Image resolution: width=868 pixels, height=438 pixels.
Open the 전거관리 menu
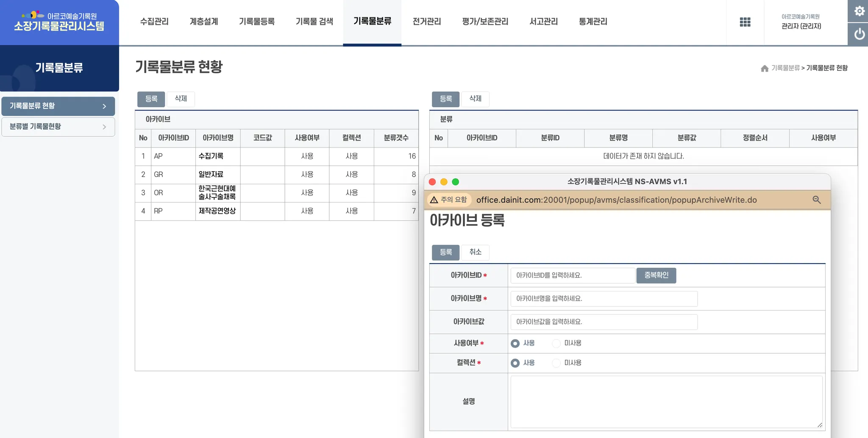pos(427,22)
